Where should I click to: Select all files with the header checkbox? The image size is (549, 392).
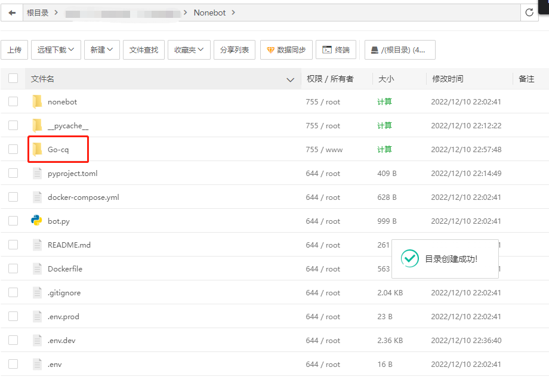pyautogui.click(x=13, y=78)
